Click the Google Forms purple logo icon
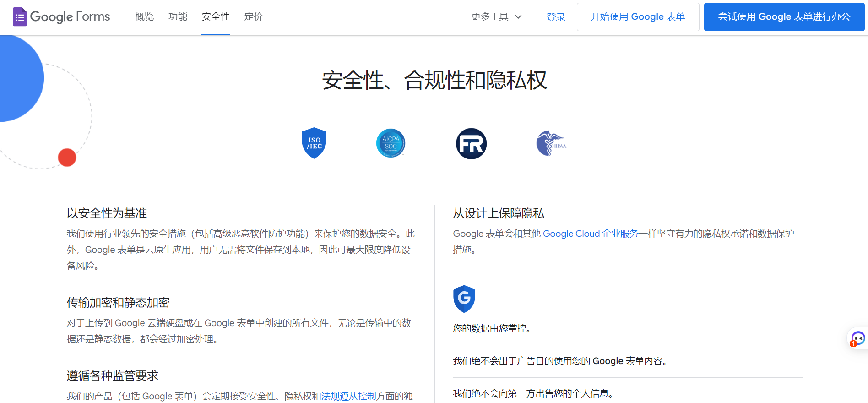The width and height of the screenshot is (868, 403). (x=20, y=17)
